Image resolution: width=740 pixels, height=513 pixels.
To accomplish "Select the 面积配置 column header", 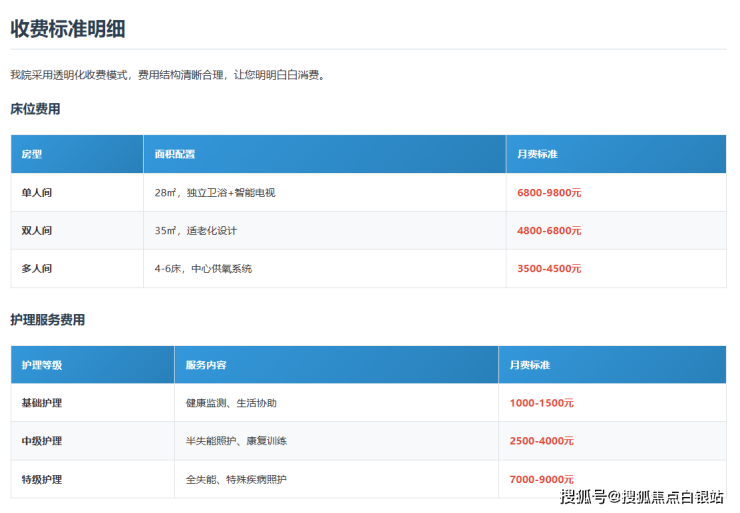I will pyautogui.click(x=174, y=154).
